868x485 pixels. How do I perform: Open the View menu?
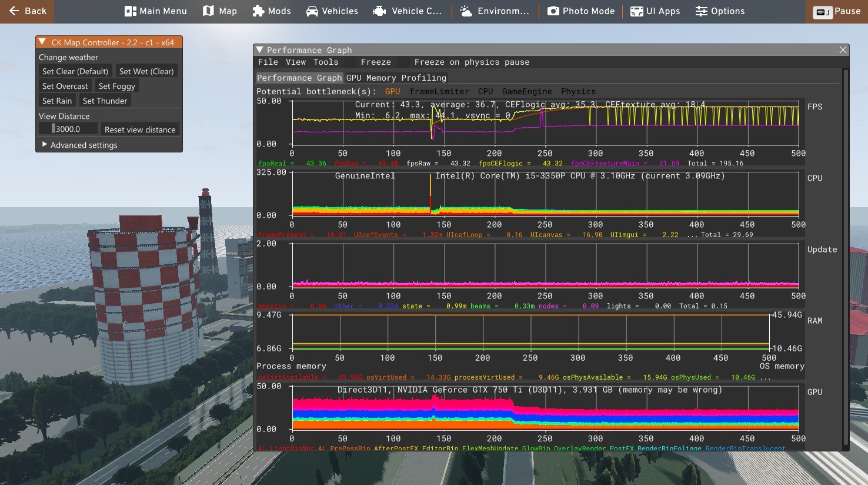coord(296,62)
